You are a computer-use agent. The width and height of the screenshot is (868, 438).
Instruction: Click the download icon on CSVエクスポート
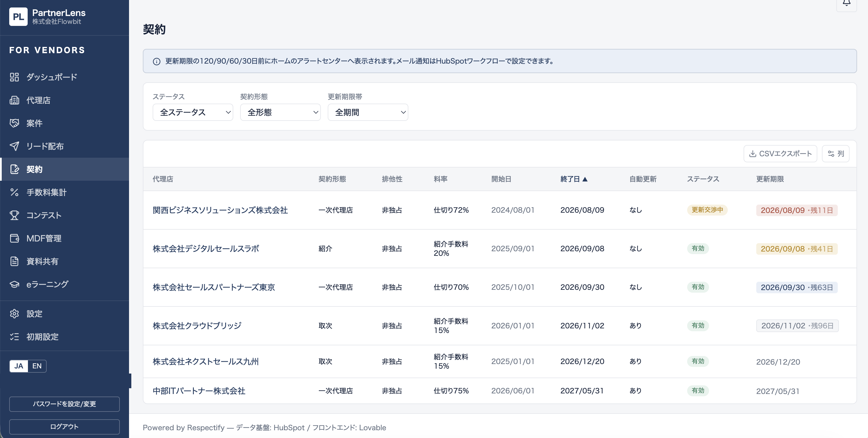[x=753, y=154]
